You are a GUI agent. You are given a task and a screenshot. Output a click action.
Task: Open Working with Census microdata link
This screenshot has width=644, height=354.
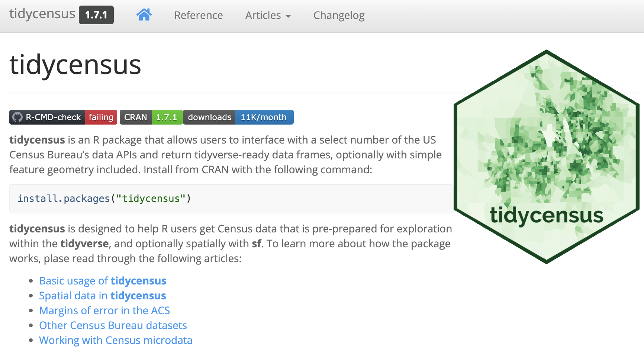116,340
